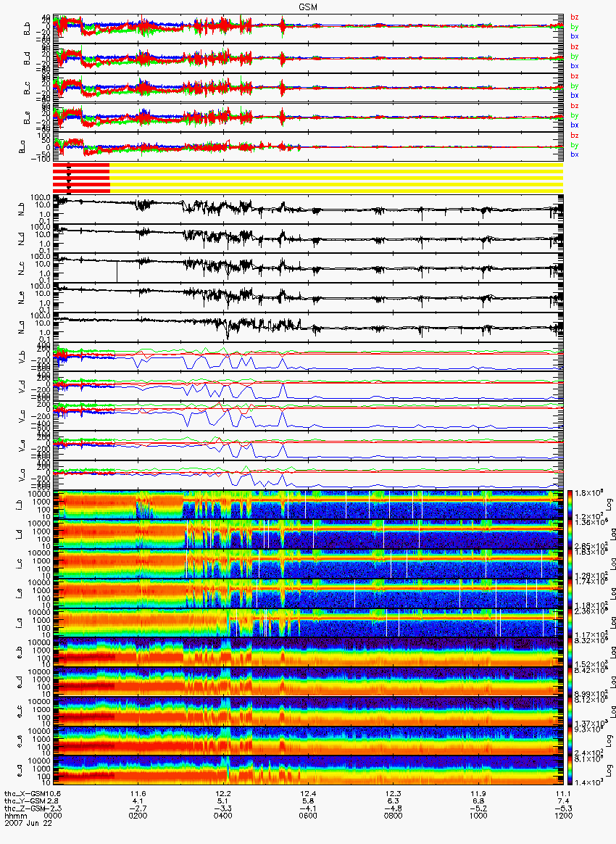Screen dimensions: 616x844
Task: Click the B_b magnetic field plot panel
Action: (308, 28)
